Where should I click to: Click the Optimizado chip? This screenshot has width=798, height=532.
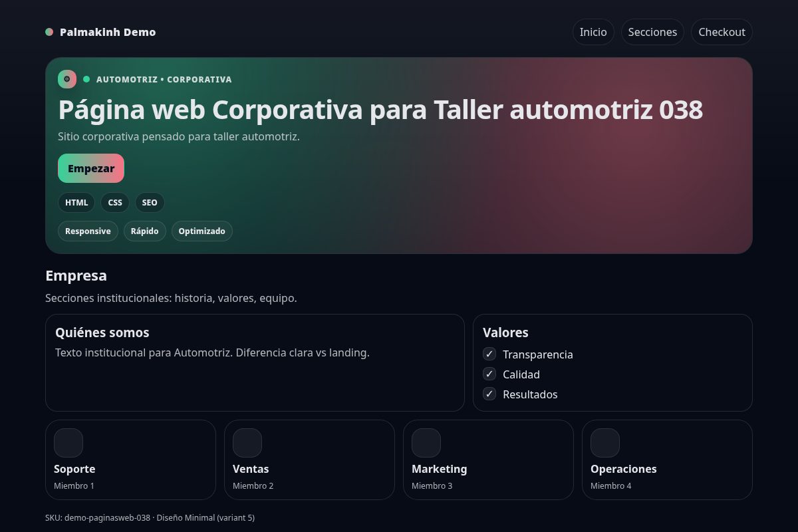click(201, 231)
